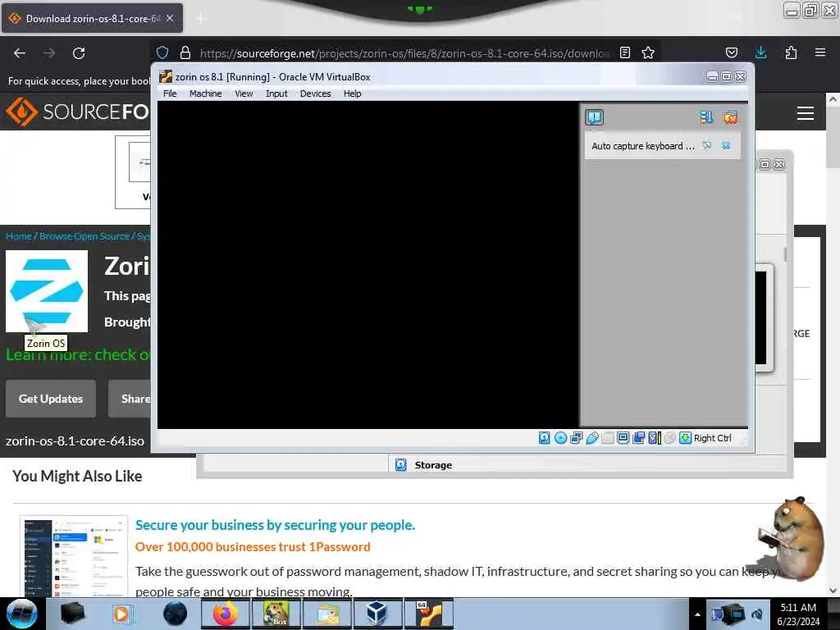
Task: Click the optical disk icon in VM status bar
Action: pyautogui.click(x=560, y=438)
